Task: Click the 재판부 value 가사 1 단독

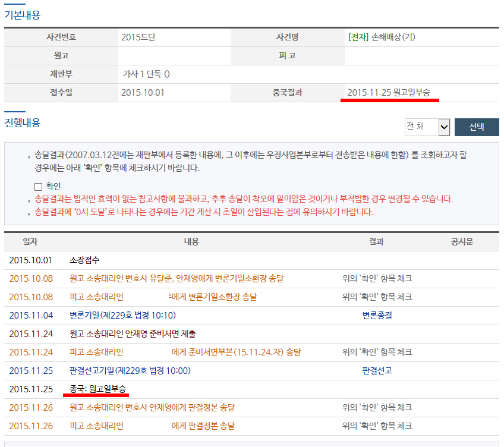Action: tap(146, 74)
